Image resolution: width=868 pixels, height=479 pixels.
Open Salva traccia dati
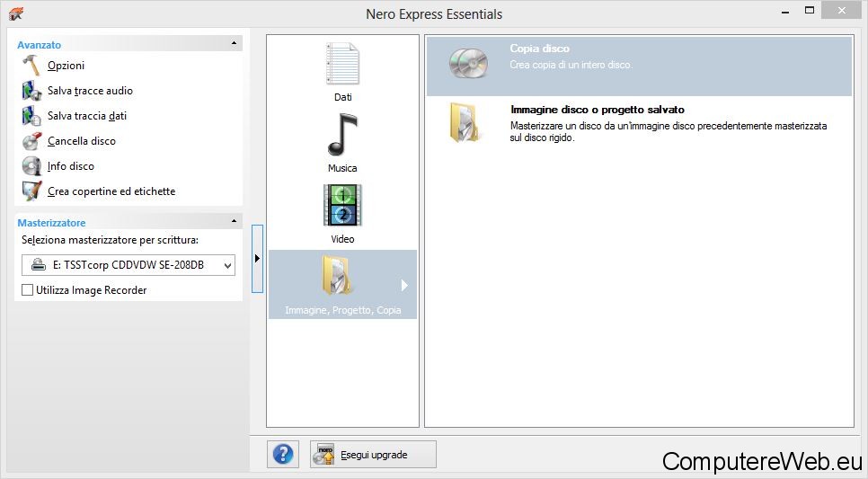[x=87, y=116]
